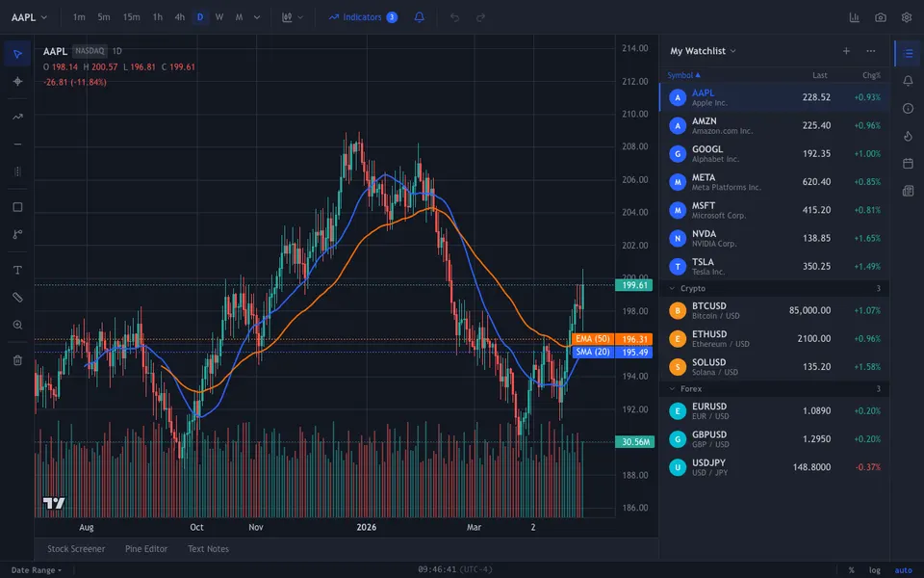Switch to the 5m timeframe
The image size is (924, 578).
[x=104, y=17]
